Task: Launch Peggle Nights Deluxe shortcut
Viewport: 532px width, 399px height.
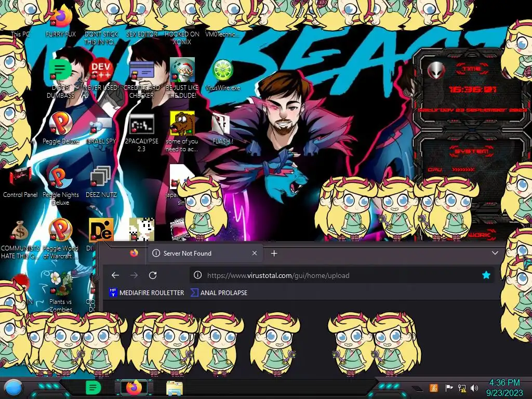Action: pyautogui.click(x=60, y=178)
